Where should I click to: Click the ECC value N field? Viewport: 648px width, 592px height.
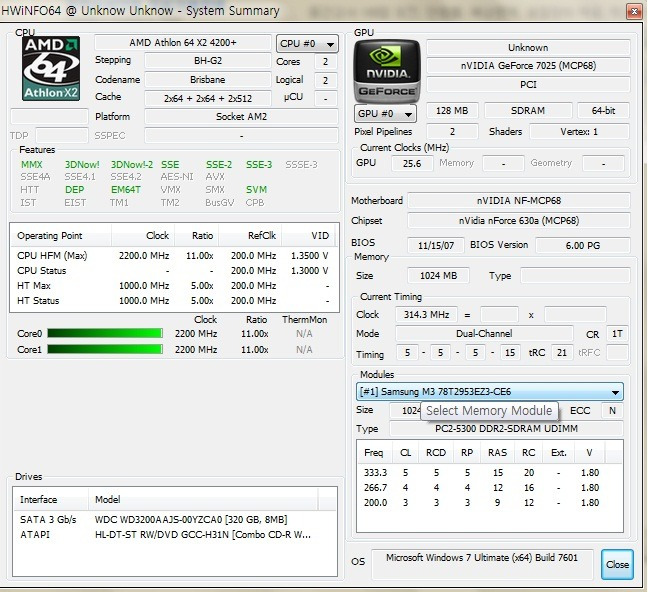[x=612, y=411]
